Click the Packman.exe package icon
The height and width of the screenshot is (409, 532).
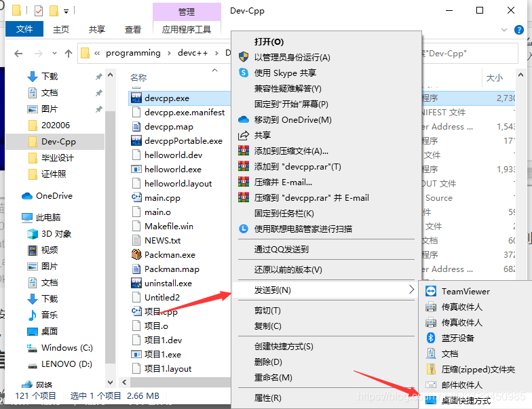coord(136,254)
